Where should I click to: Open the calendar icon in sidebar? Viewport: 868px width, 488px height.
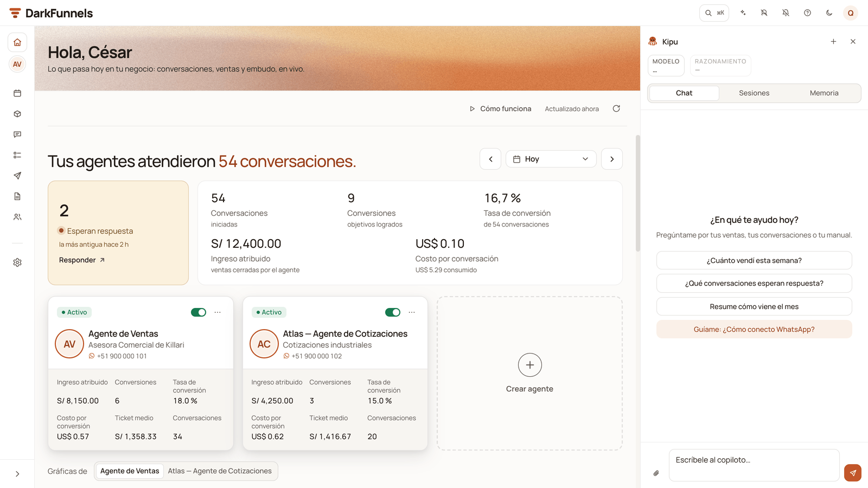point(17,93)
